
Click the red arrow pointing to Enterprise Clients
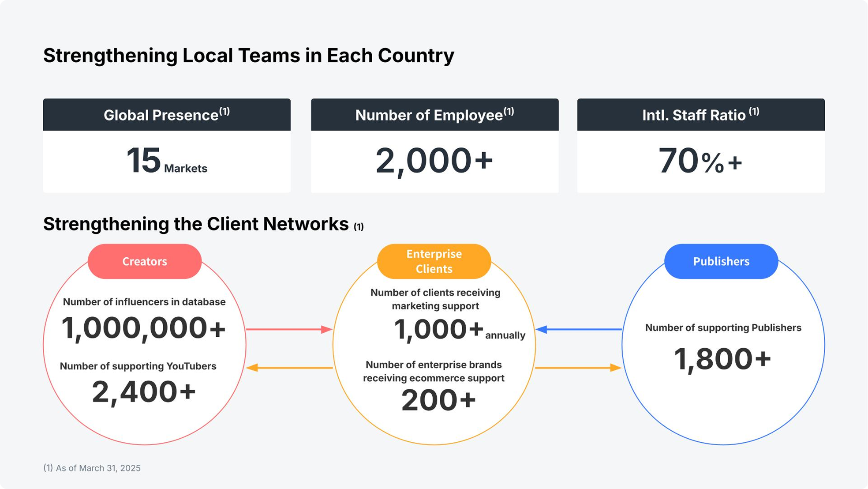click(x=289, y=329)
